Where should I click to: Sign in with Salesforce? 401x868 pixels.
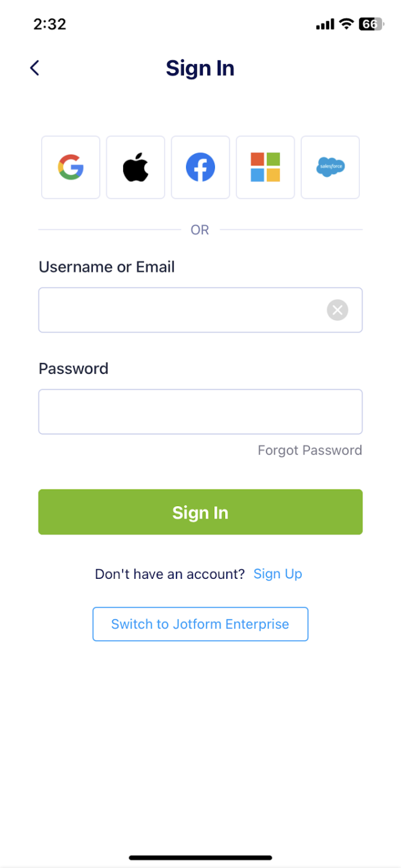coord(330,167)
